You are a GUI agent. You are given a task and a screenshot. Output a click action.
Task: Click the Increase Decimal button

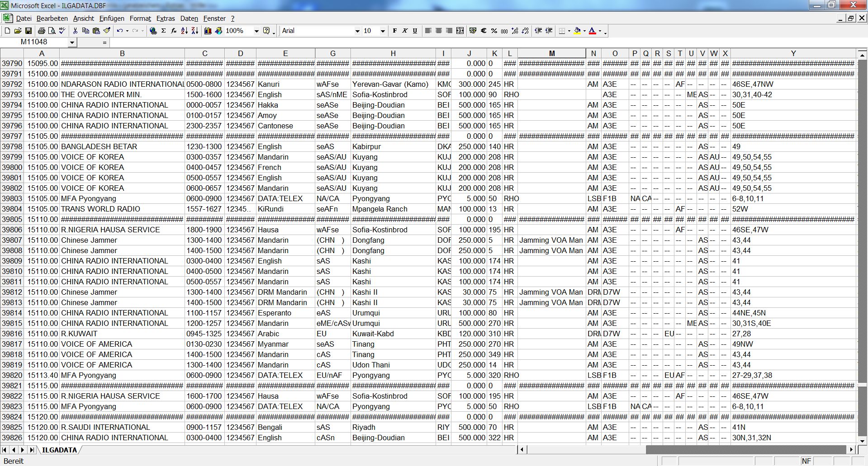point(514,31)
